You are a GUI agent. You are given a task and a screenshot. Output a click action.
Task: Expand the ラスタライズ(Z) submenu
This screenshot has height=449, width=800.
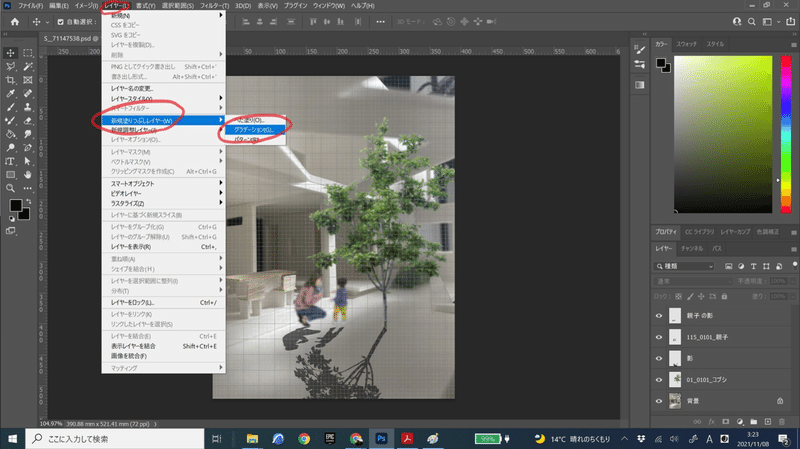(163, 203)
